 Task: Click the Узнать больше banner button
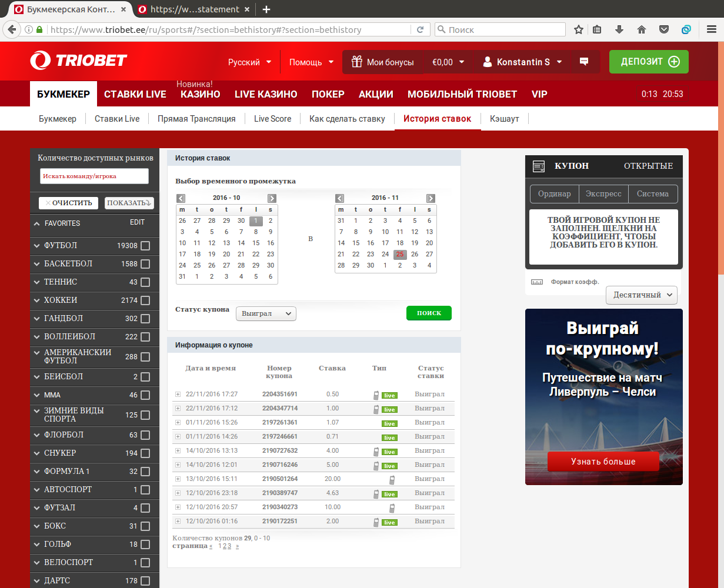pyautogui.click(x=603, y=462)
